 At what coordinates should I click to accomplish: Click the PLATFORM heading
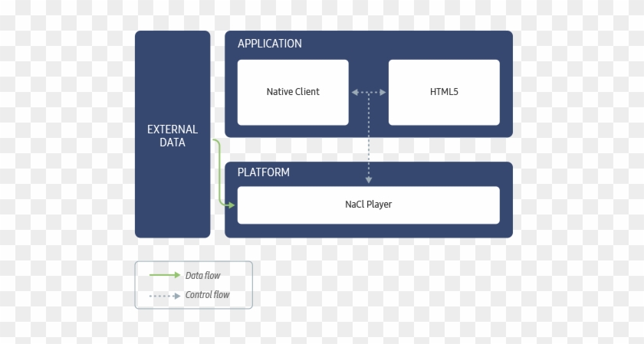coord(263,172)
